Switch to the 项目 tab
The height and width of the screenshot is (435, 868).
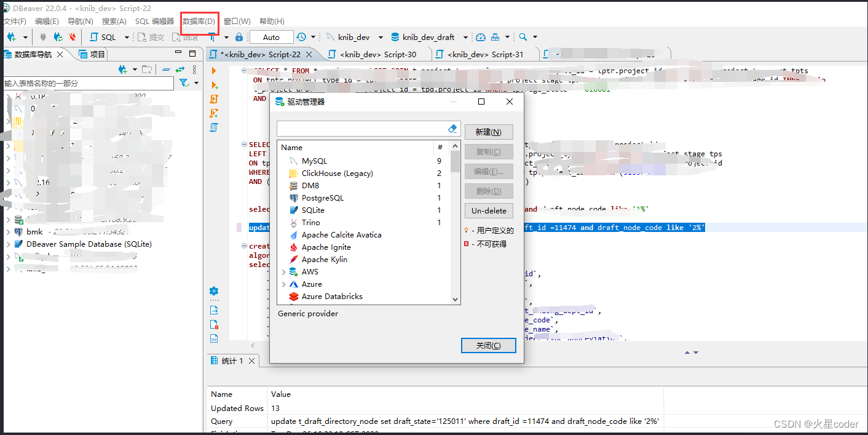(x=92, y=54)
